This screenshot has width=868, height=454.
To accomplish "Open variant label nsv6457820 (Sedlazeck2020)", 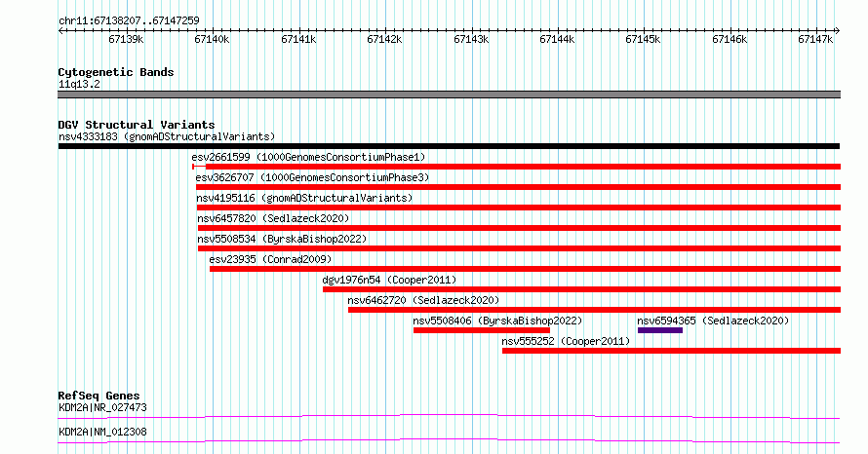I will point(273,219).
